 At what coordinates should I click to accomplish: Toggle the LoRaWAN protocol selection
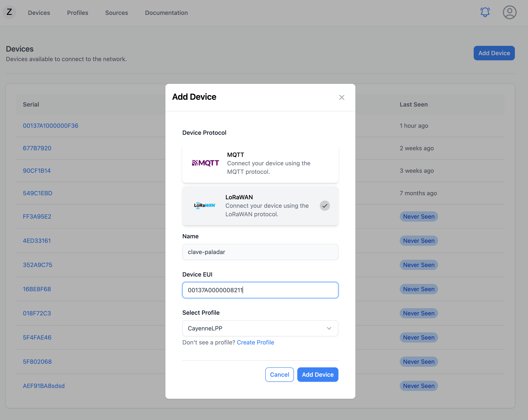pyautogui.click(x=325, y=205)
